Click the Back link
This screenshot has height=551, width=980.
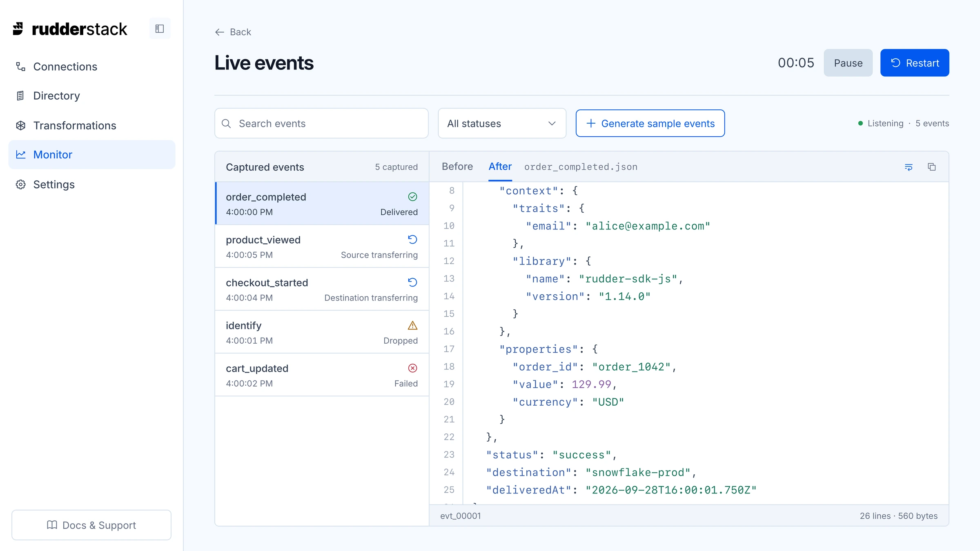click(x=233, y=32)
